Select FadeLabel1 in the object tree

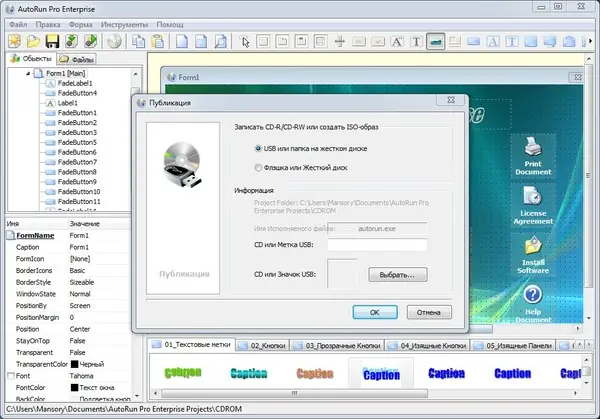click(x=75, y=83)
